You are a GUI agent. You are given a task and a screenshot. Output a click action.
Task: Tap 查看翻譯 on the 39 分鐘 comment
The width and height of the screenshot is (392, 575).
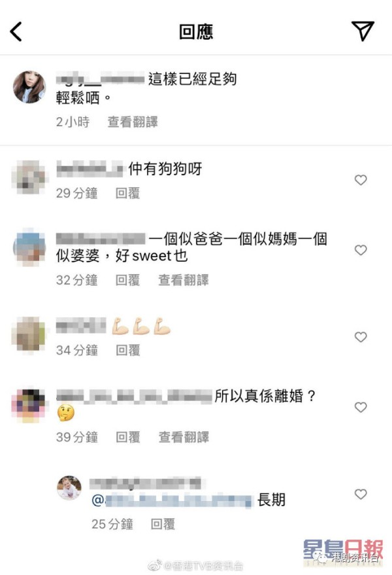tap(184, 437)
